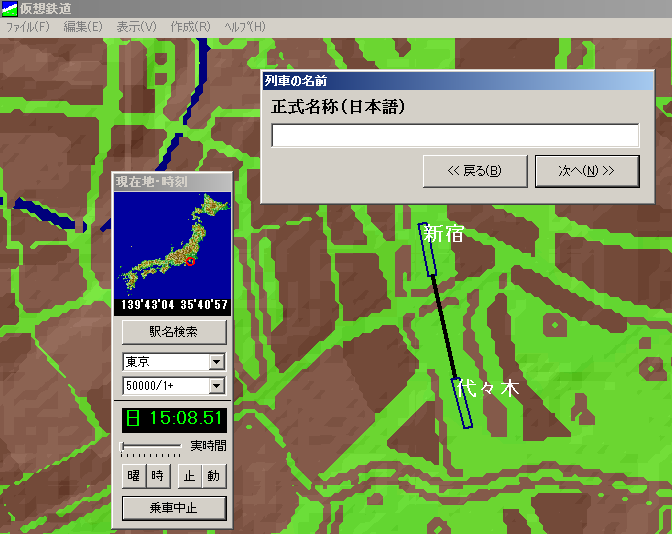Click the 乗車中止 button
This screenshot has height=534, width=672.
[174, 508]
